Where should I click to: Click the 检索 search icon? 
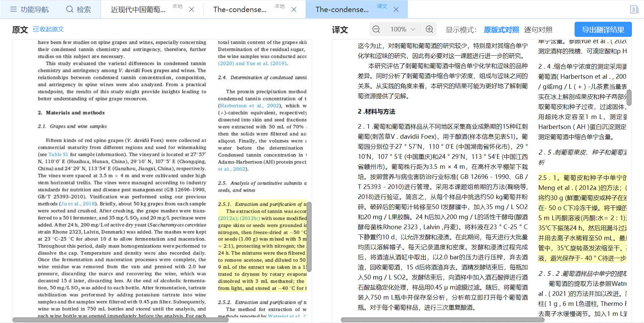70,9
